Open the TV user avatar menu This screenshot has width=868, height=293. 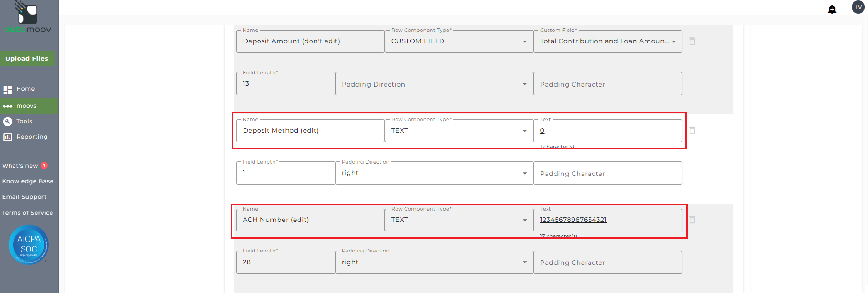click(858, 7)
